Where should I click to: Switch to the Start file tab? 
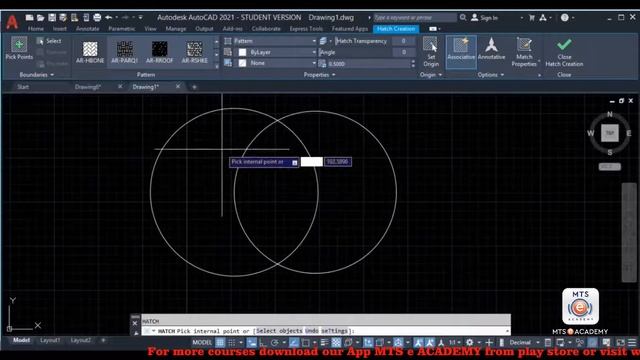(x=23, y=87)
